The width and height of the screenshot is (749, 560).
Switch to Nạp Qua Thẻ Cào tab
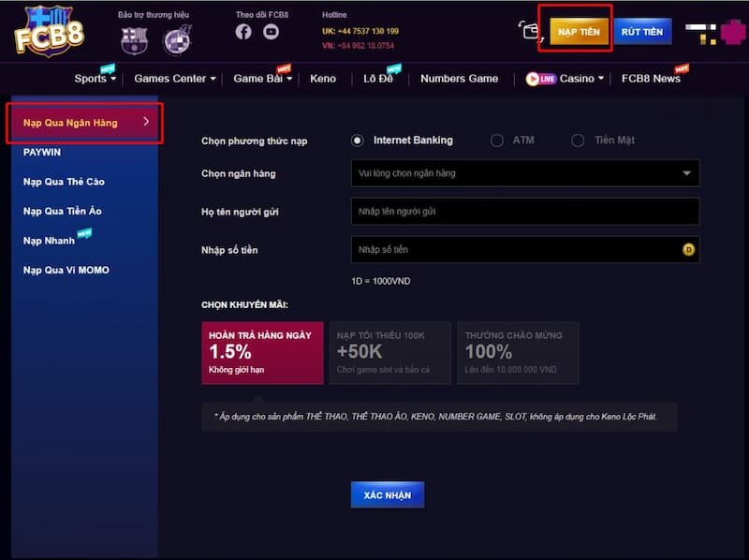click(64, 182)
